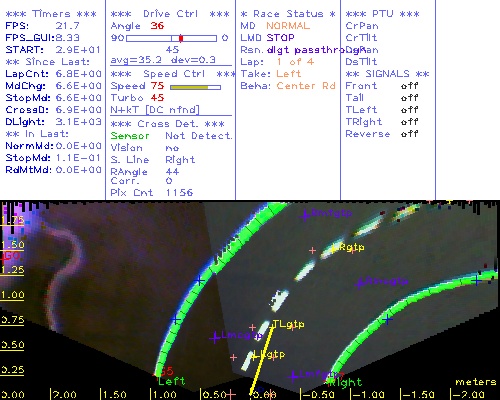Click the purple Lmcgtp cross marker
This screenshot has height=400, width=500.
click(215, 338)
